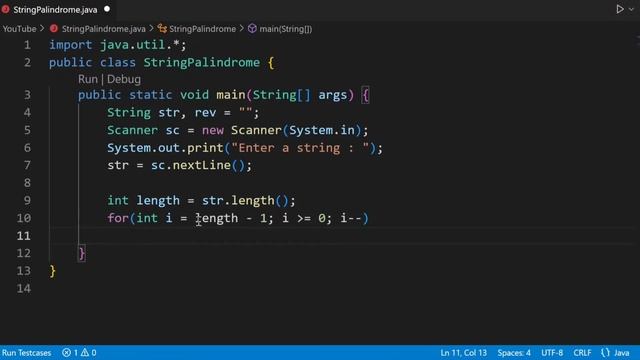Image resolution: width=640 pixels, height=360 pixels.
Task: Click the closing brace on line 12
Action: (x=82, y=253)
